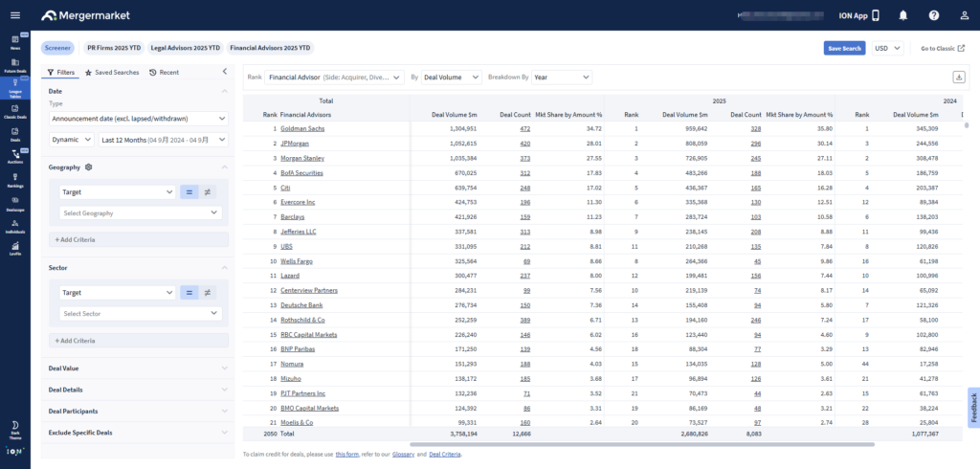Image resolution: width=980 pixels, height=469 pixels.
Task: Select the Legal Advisors 2025 YTD tab
Action: pos(186,48)
